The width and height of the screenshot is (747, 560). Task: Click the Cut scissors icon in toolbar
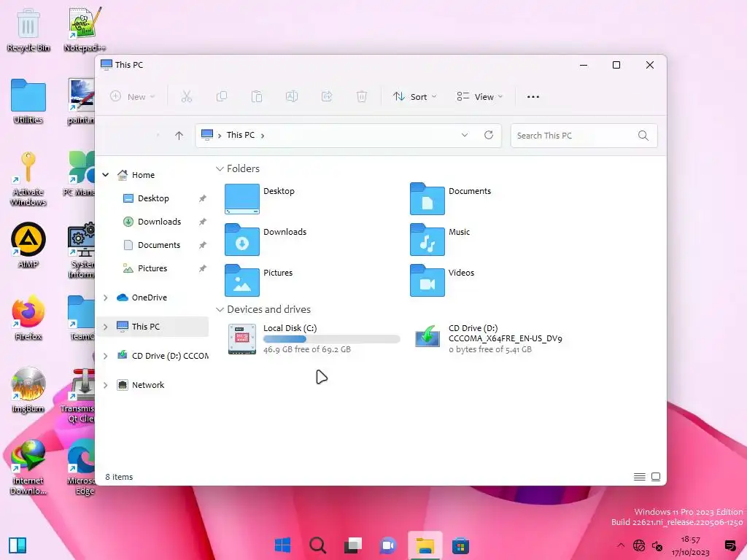pyautogui.click(x=186, y=97)
